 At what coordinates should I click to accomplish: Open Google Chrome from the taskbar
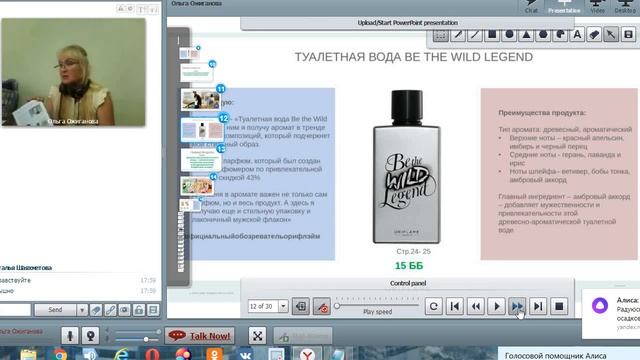(x=60, y=355)
